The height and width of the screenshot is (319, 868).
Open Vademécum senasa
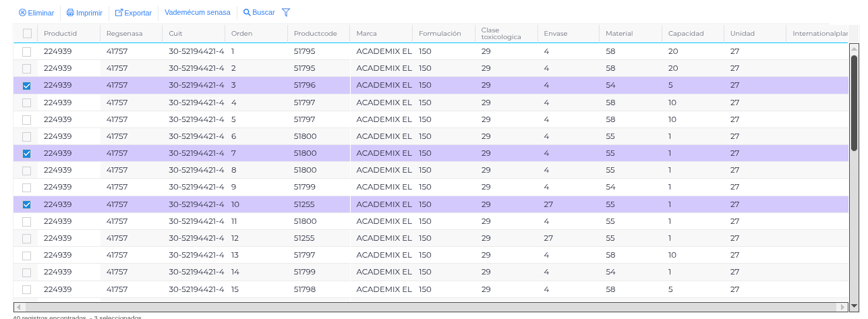coord(198,13)
